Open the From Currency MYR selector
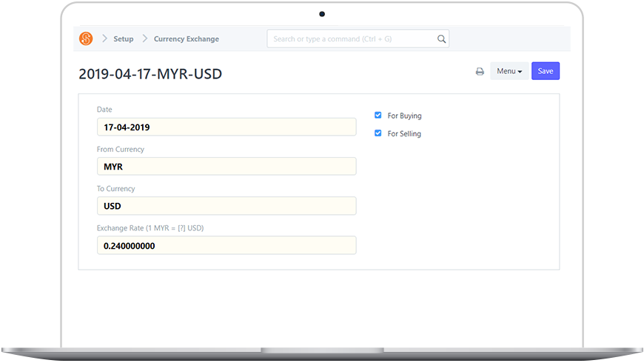Screen dimensions: 644x363 pos(227,167)
